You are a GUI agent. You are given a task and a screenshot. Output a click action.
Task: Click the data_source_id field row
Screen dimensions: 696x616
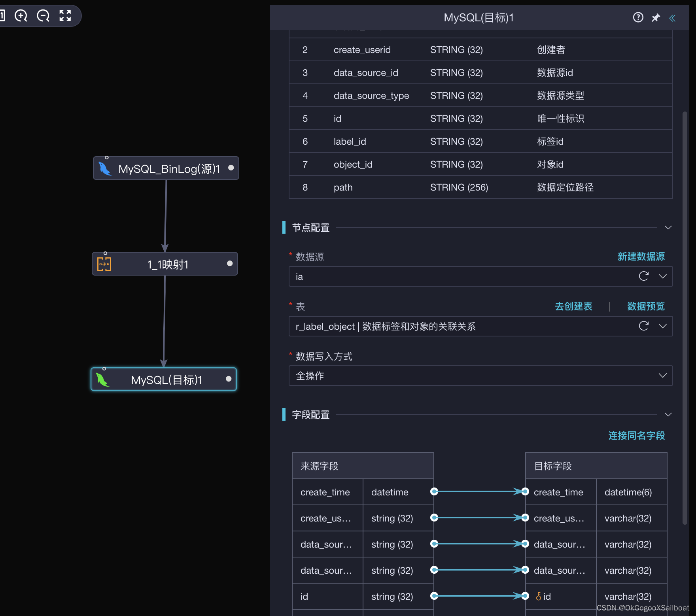[481, 73]
